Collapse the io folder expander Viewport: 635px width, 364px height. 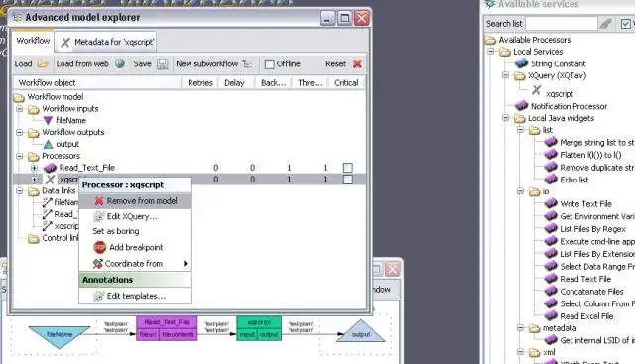520,191
